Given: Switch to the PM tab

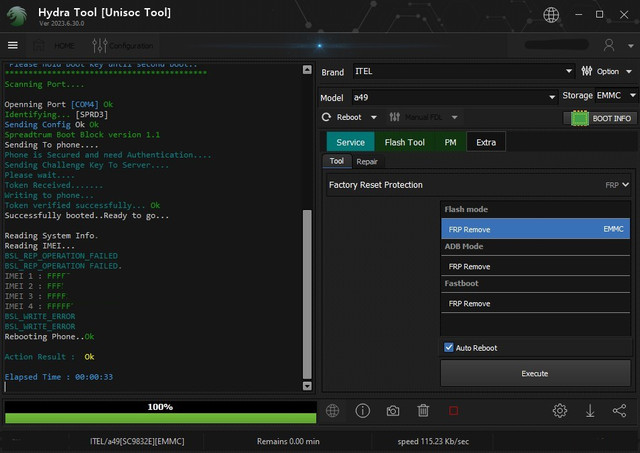Looking at the screenshot, I should point(450,142).
